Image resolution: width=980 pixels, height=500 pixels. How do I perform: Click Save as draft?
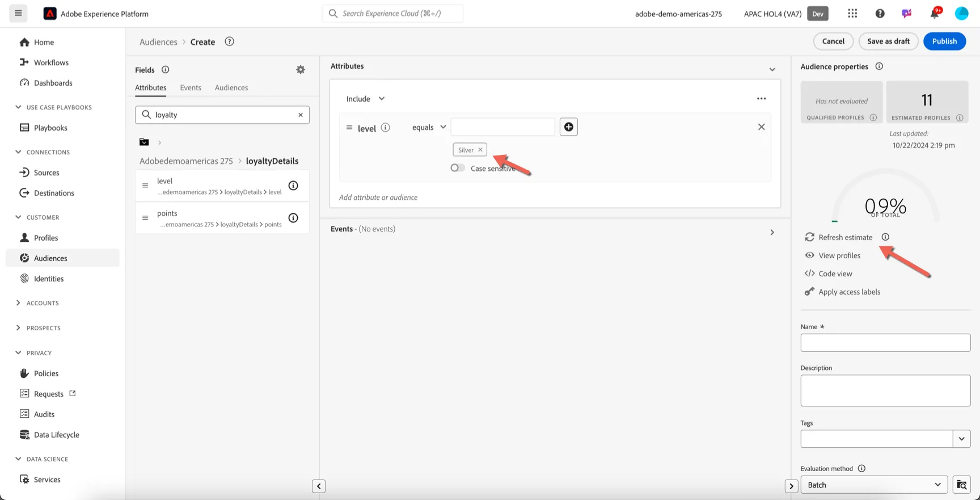click(888, 41)
